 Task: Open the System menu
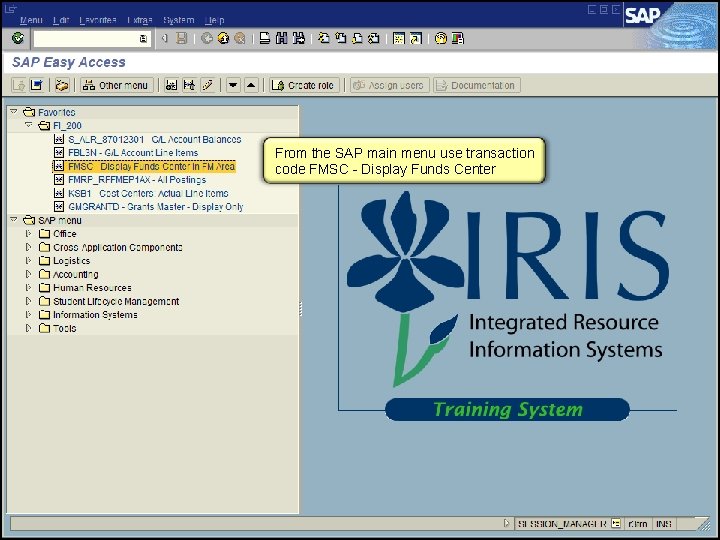click(179, 20)
